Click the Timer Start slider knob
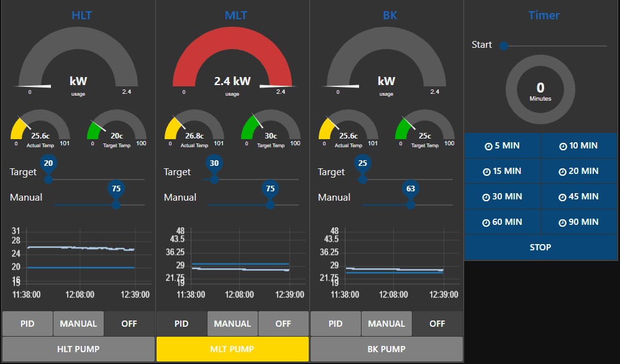Screen dimensions: 620x364 point(504,46)
